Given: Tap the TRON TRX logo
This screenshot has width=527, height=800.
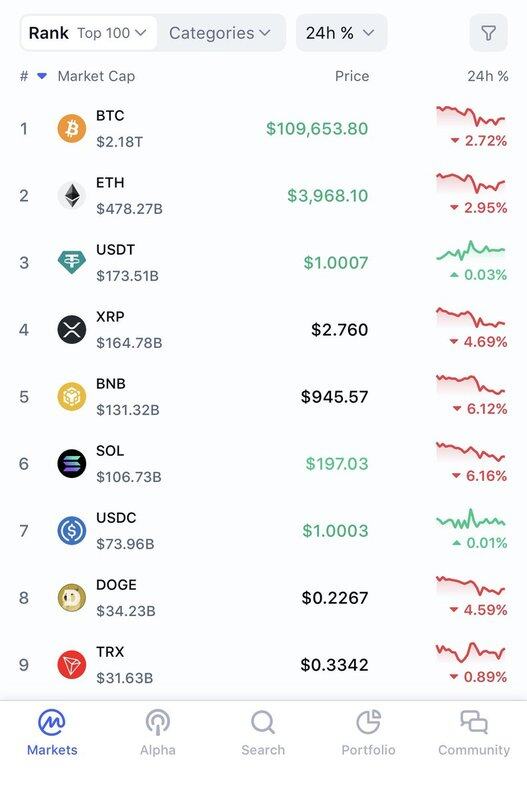Looking at the screenshot, I should tap(71, 665).
